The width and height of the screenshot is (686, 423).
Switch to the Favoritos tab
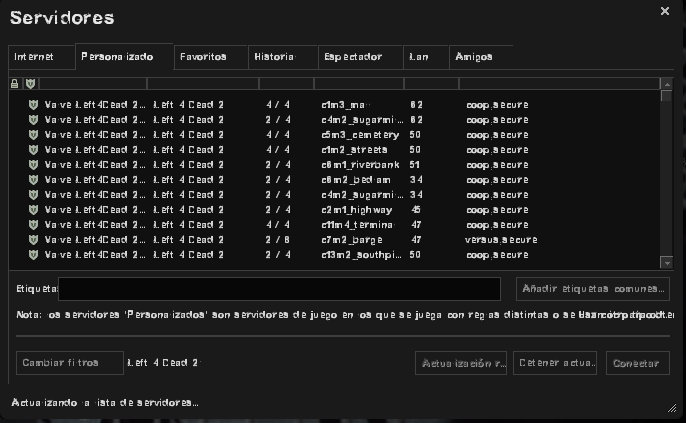[211, 57]
